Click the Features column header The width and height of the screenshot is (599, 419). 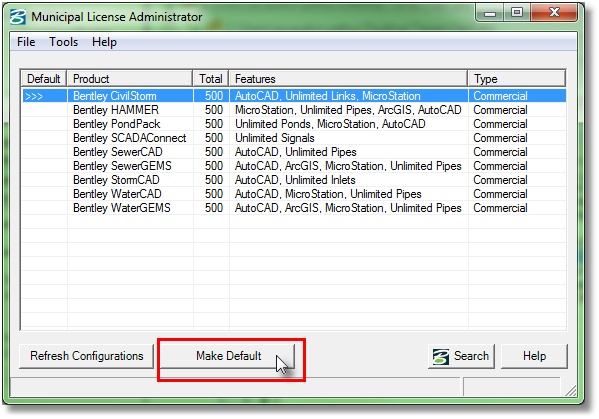[x=348, y=79]
